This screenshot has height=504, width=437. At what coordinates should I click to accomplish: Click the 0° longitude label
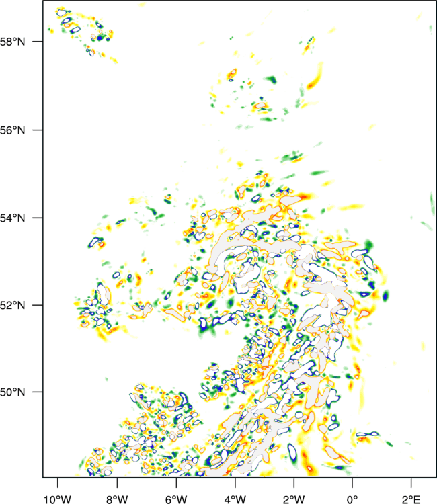[352, 499]
